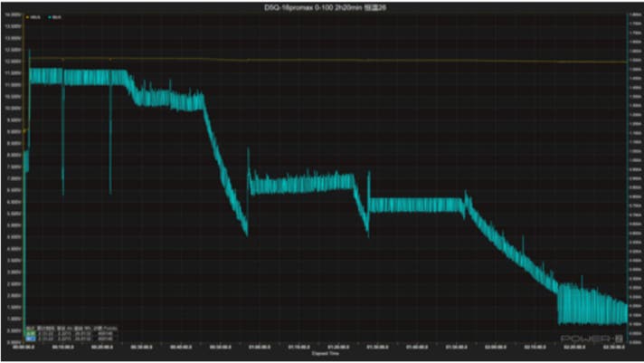
Task: Click the last tick label on time axis
Action: click(x=613, y=345)
